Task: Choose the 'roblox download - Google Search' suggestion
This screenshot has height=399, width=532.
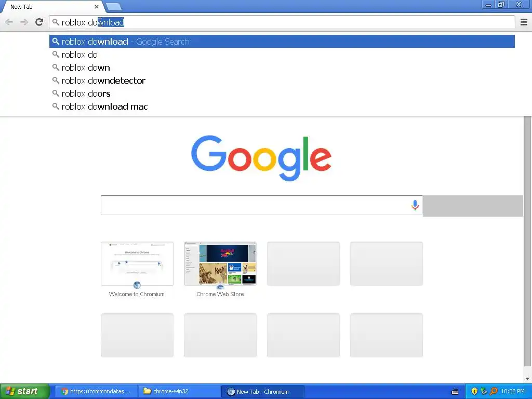Action: (282, 42)
